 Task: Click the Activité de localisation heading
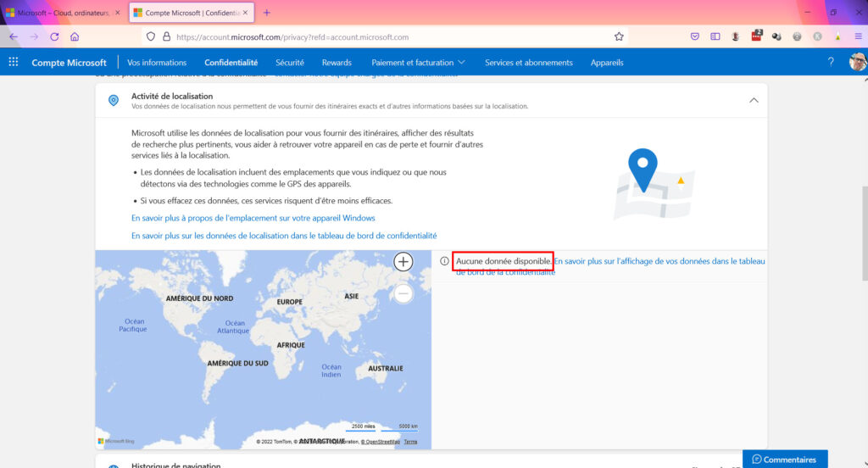click(x=171, y=96)
